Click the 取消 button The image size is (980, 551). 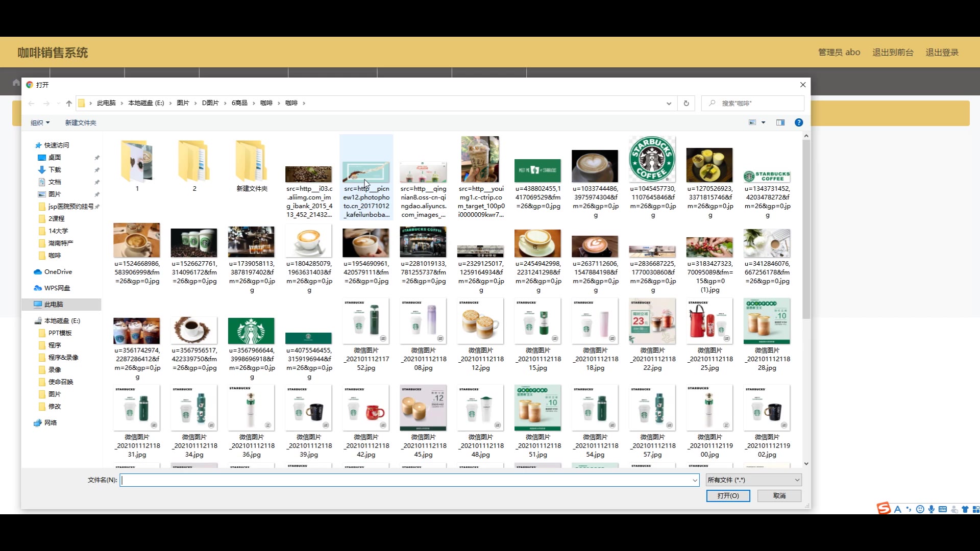point(779,496)
